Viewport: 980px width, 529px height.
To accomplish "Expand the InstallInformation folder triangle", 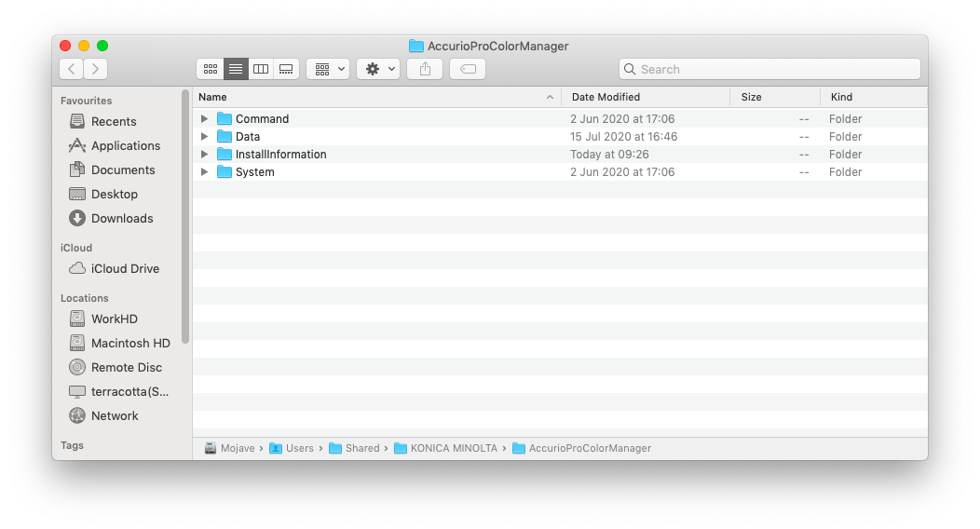I will (x=204, y=155).
